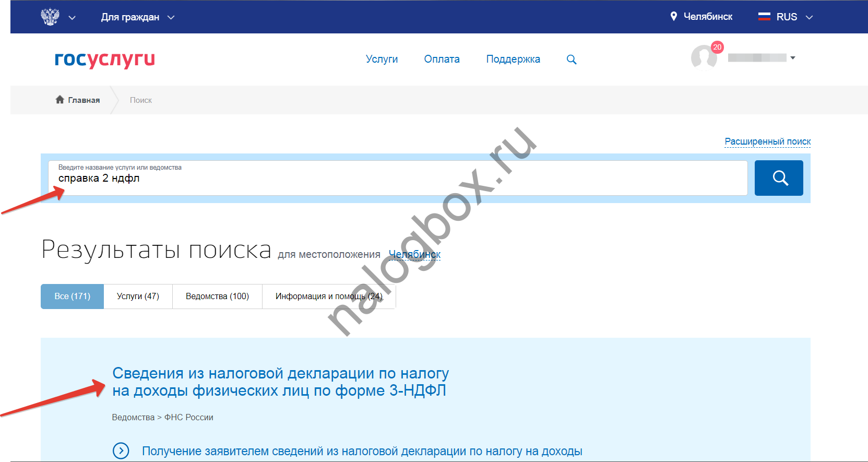The width and height of the screenshot is (868, 462).
Task: Click the circled arrow next to Получение заявителем
Action: tap(121, 451)
